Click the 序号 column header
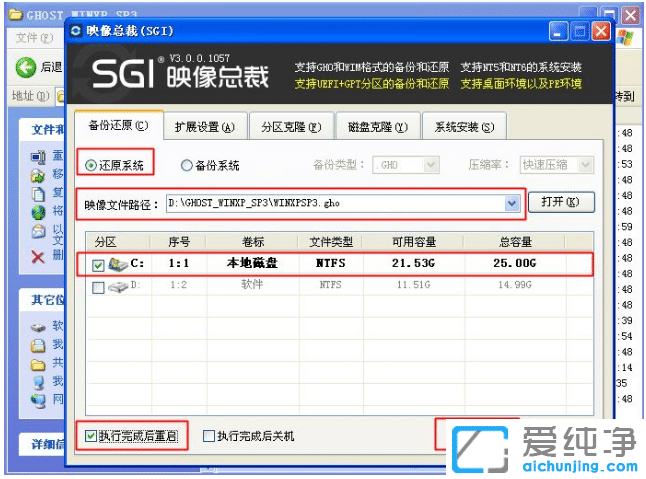The image size is (646, 479). pos(178,241)
